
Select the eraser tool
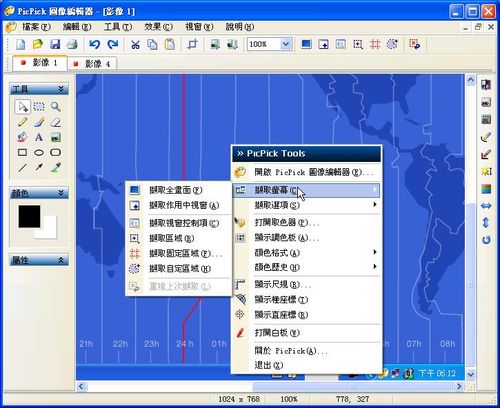(56, 122)
